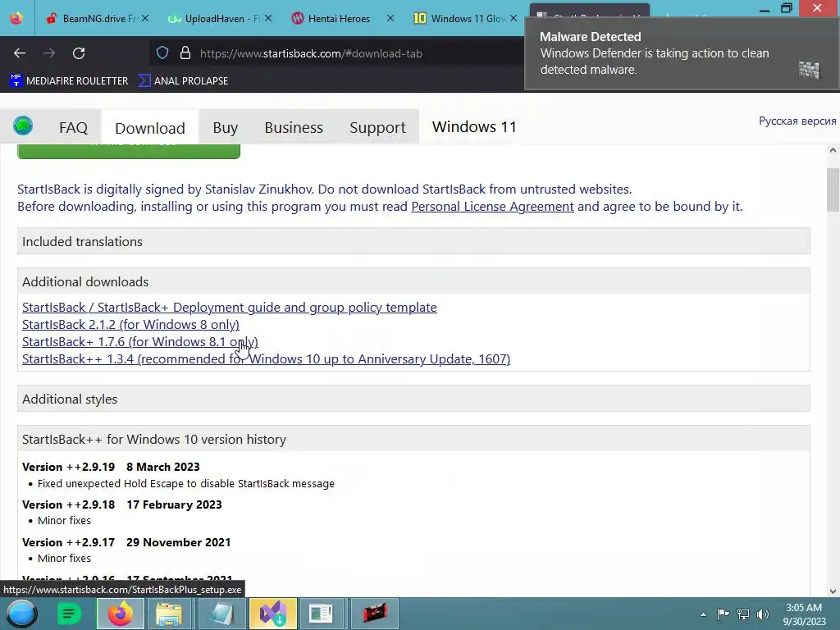Screen dimensions: 840x630
Task: Open the Business tab
Action: (x=294, y=127)
